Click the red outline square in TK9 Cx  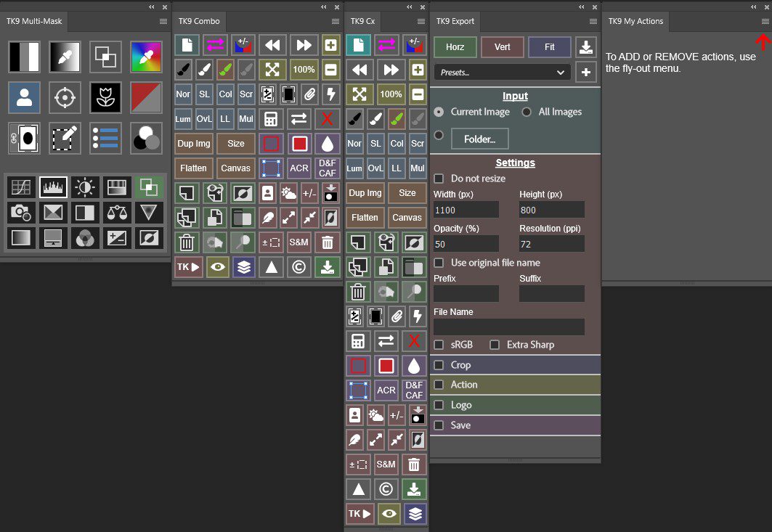click(x=359, y=366)
